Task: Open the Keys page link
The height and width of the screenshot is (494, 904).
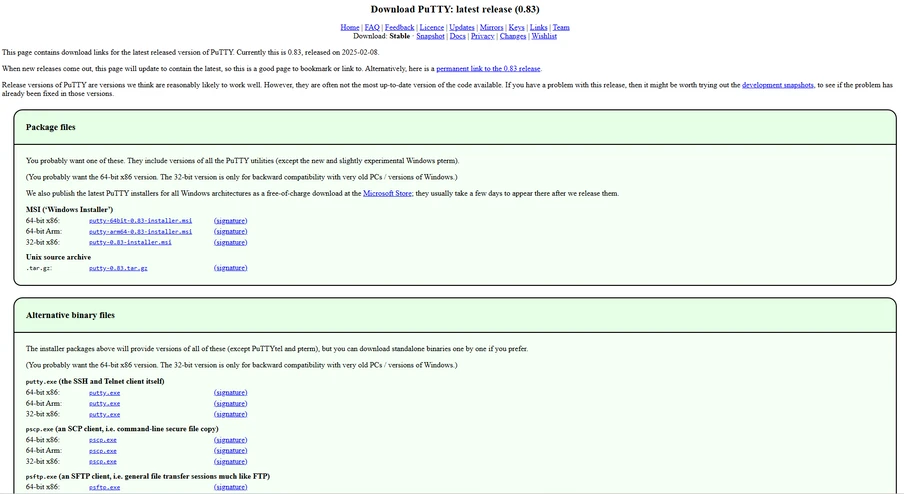Action: tap(516, 27)
